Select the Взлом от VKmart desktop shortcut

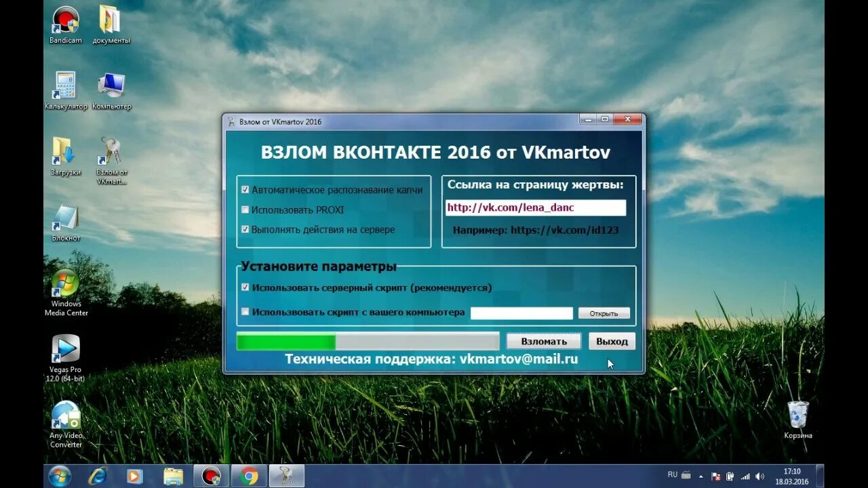(x=111, y=161)
